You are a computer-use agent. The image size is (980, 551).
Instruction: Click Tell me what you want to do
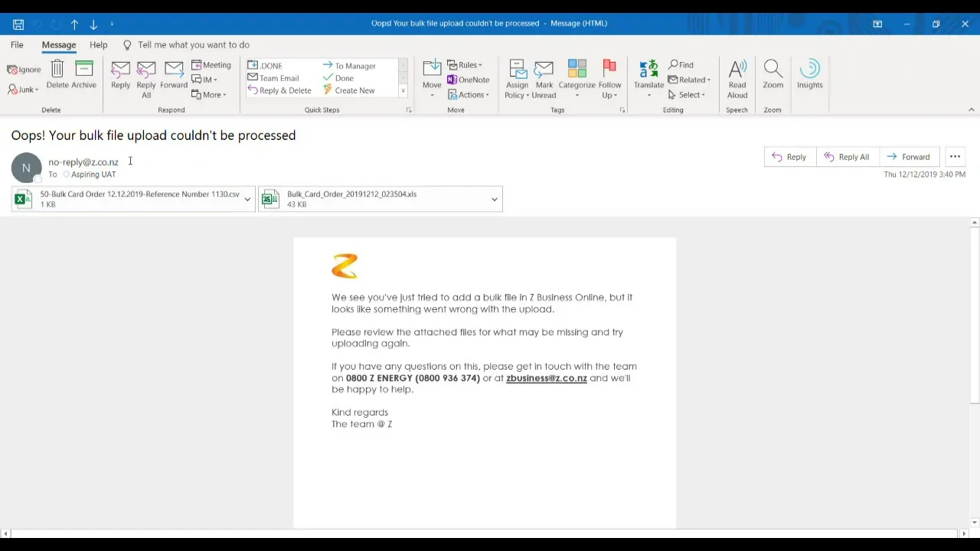186,45
